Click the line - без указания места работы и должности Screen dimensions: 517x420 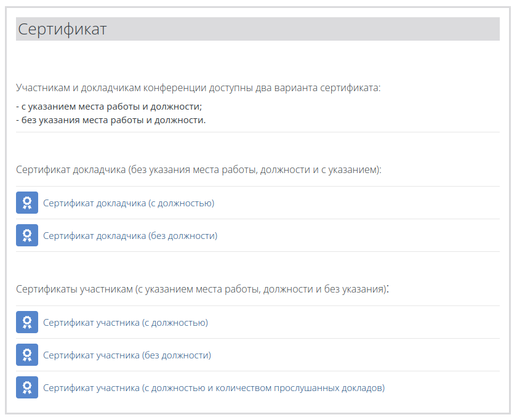(x=111, y=120)
